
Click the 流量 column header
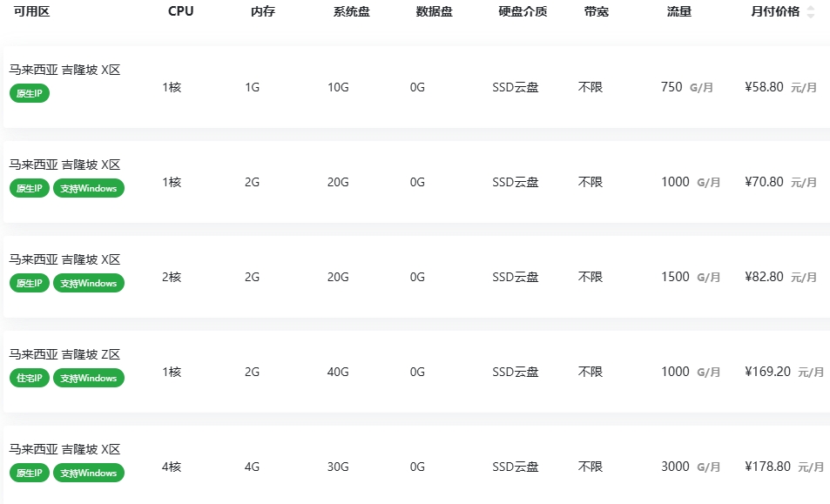point(678,12)
